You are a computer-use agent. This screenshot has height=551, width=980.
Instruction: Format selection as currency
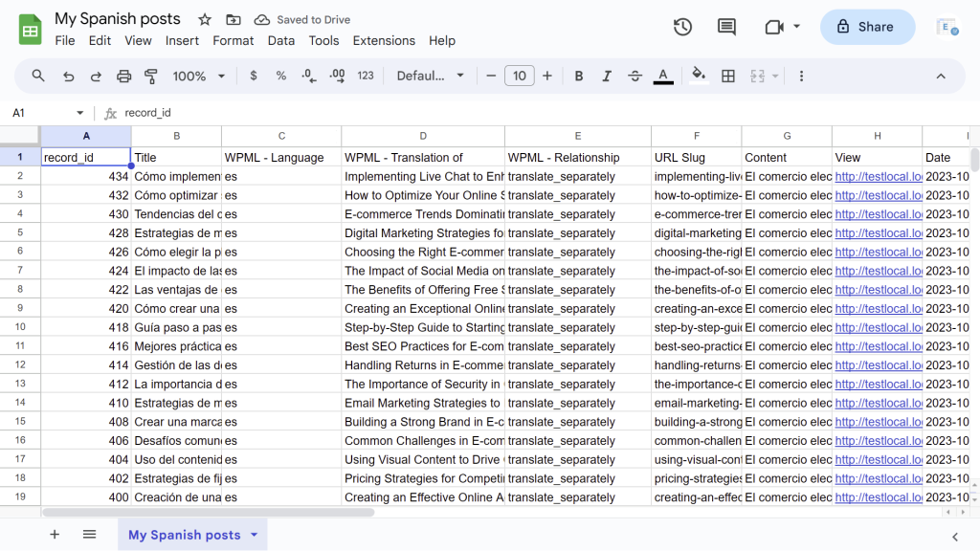point(253,76)
